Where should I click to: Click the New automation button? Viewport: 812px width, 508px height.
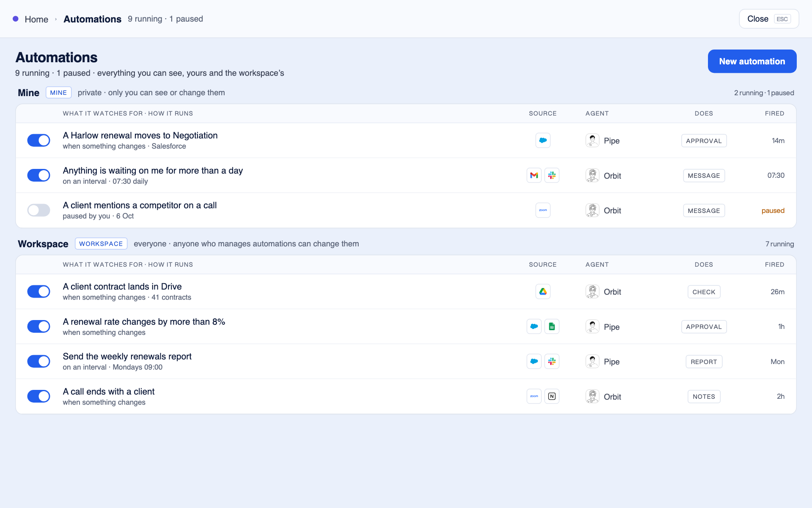752,61
